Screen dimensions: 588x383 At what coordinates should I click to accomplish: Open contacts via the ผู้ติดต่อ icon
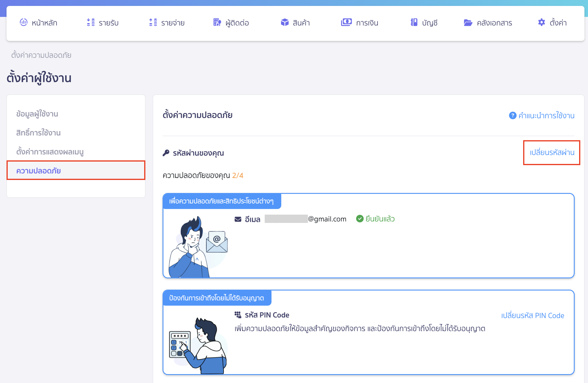click(x=217, y=22)
